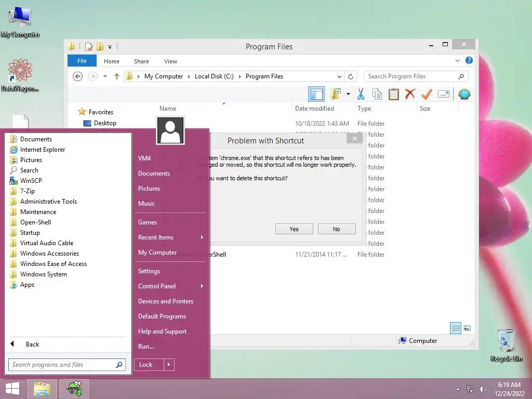The image size is (532, 399).
Task: Open the File tab in Explorer
Action: click(82, 61)
